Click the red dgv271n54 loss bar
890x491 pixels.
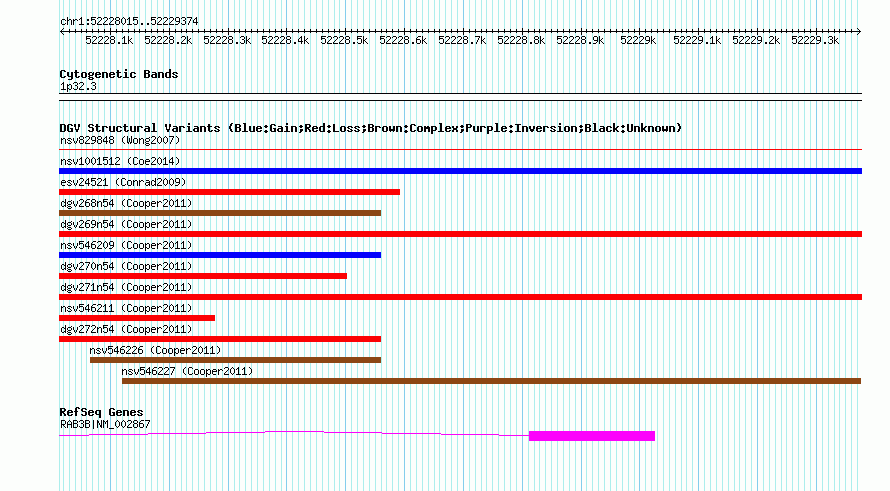pyautogui.click(x=460, y=297)
